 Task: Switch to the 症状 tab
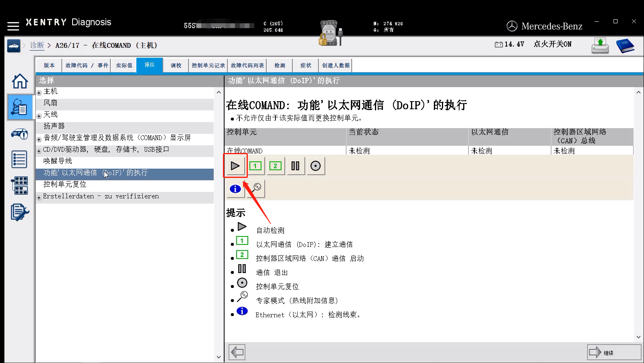[x=306, y=65]
